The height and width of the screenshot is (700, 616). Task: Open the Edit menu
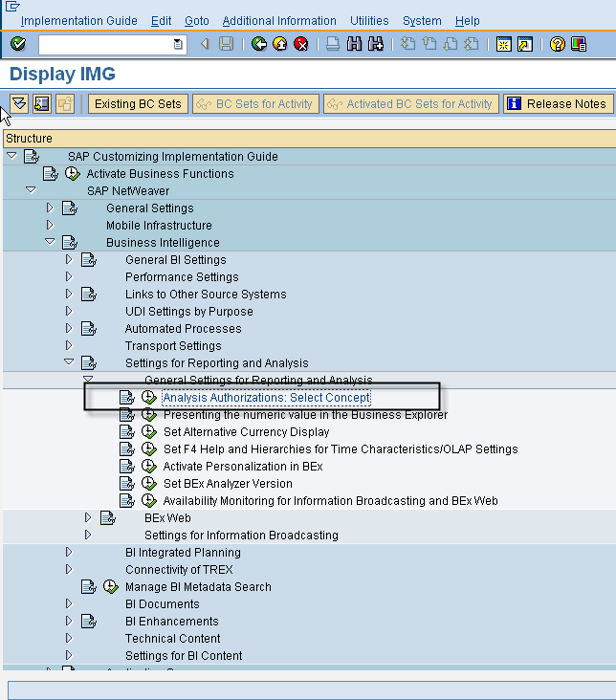click(x=161, y=21)
